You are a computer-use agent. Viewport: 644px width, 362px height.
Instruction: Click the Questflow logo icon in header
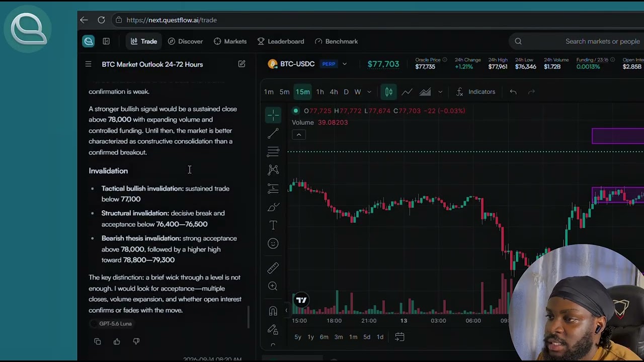[89, 41]
